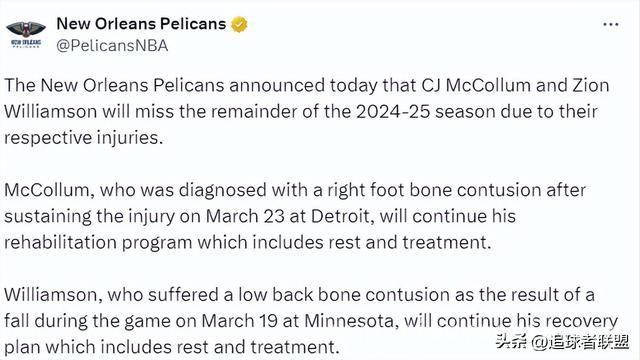
Task: Click the words rehabilitation program
Action: (x=98, y=242)
